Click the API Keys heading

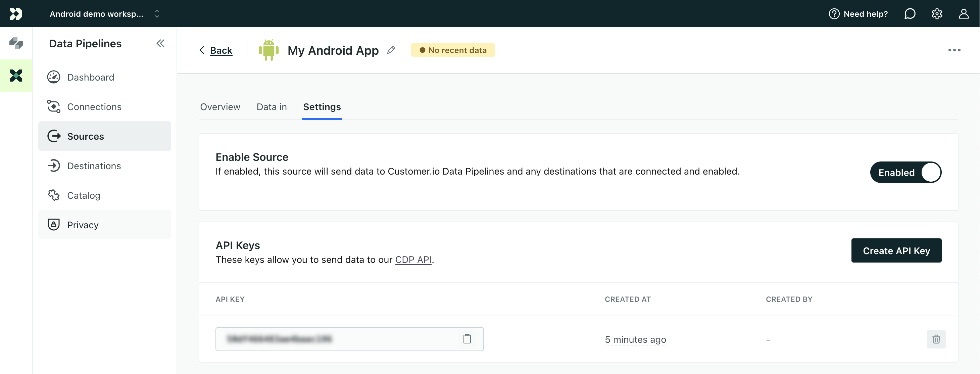pyautogui.click(x=238, y=245)
